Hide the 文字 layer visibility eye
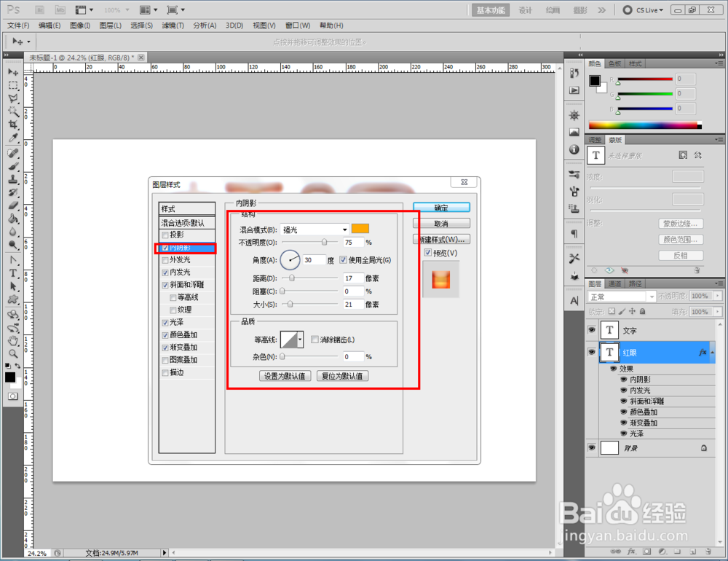The image size is (728, 561). point(591,330)
